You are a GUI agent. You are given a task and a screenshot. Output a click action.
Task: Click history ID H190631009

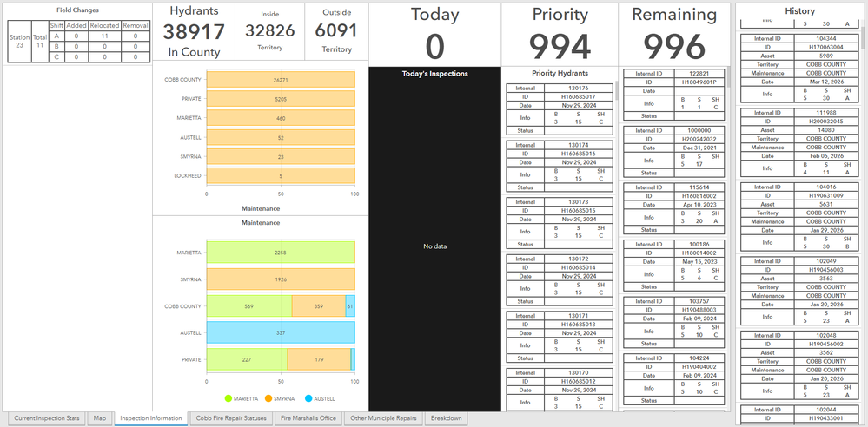825,195
